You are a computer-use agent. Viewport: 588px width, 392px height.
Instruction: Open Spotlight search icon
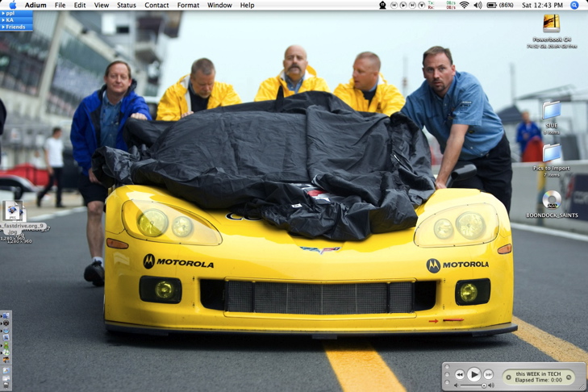[x=574, y=5]
